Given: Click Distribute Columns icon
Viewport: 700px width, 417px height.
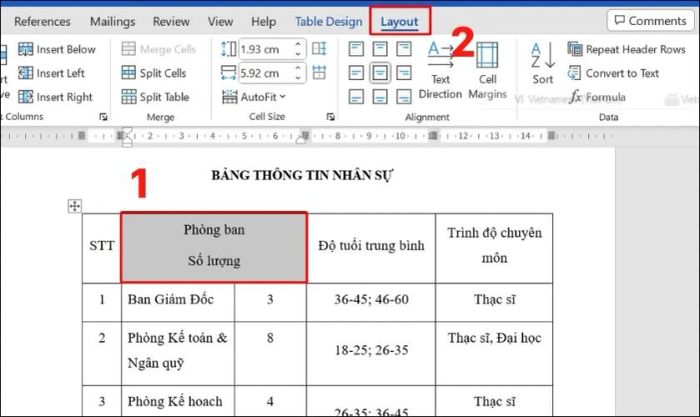Looking at the screenshot, I should 319,72.
